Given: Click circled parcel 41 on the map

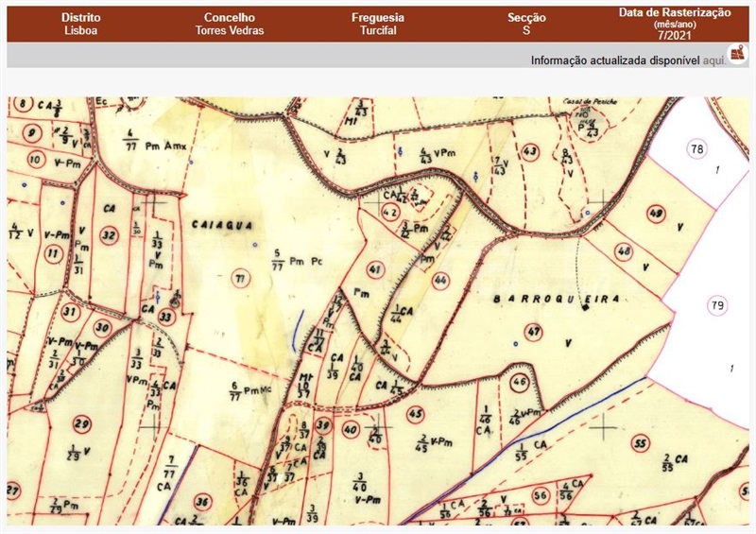Looking at the screenshot, I should click(x=376, y=269).
